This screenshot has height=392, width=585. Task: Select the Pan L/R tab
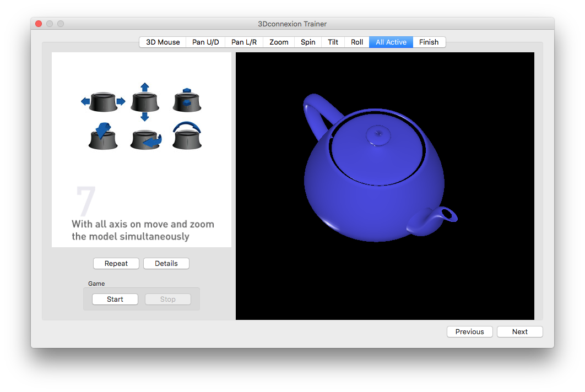[244, 42]
